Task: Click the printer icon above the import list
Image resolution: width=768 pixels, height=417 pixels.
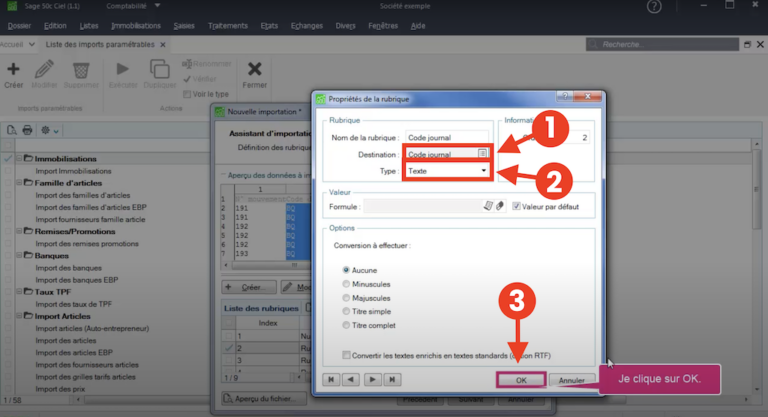Action: point(27,130)
